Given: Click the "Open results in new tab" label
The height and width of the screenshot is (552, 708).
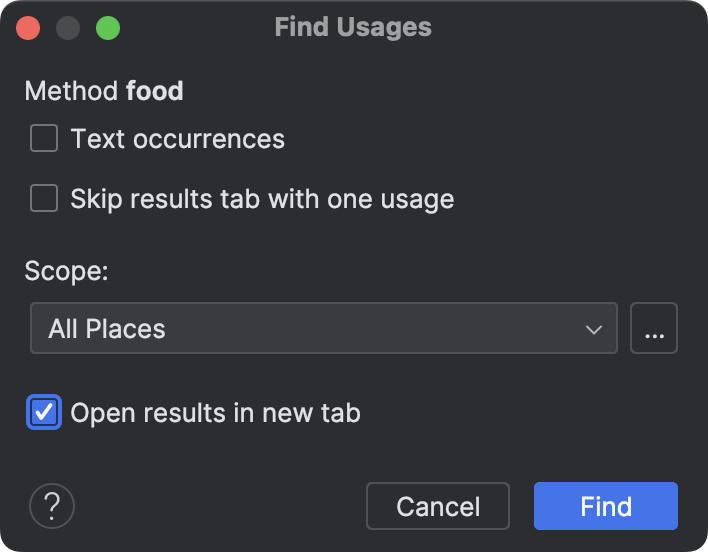Looking at the screenshot, I should coord(215,412).
